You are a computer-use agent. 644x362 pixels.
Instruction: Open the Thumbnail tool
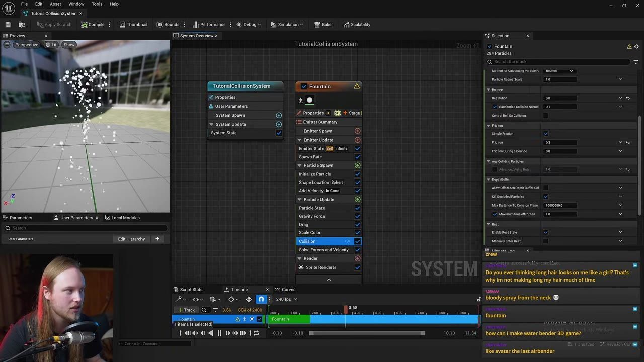pos(133,24)
